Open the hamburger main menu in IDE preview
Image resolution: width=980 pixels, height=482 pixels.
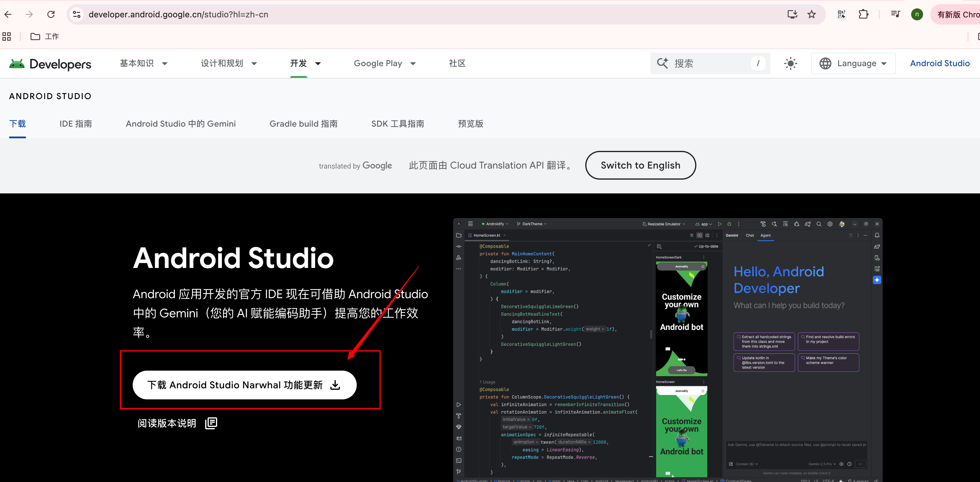pyautogui.click(x=471, y=224)
